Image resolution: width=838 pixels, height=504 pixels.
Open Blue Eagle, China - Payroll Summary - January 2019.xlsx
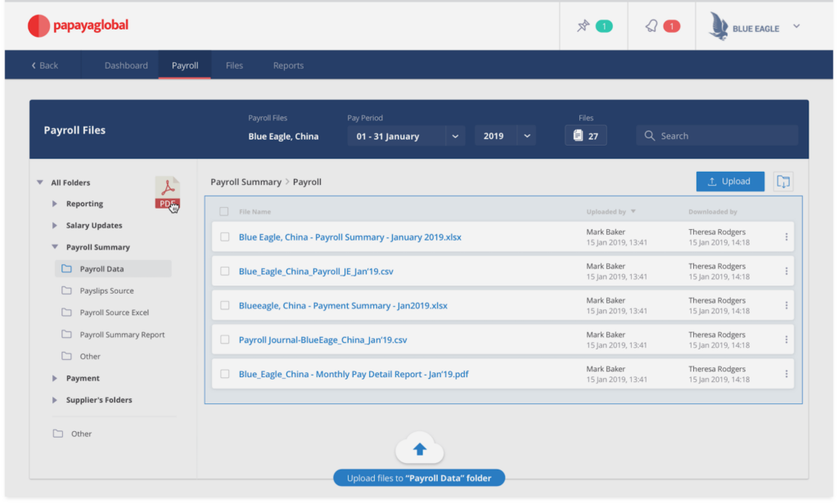pyautogui.click(x=349, y=236)
